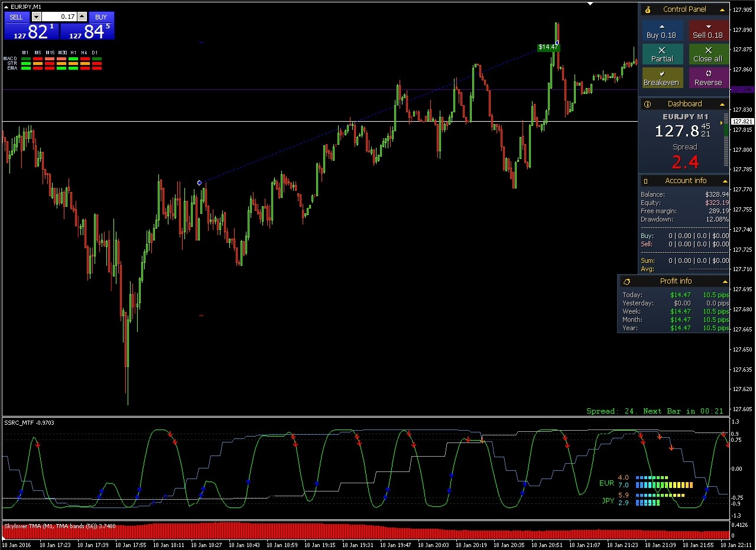Click the Drawdown value 12.08%

tap(717, 219)
